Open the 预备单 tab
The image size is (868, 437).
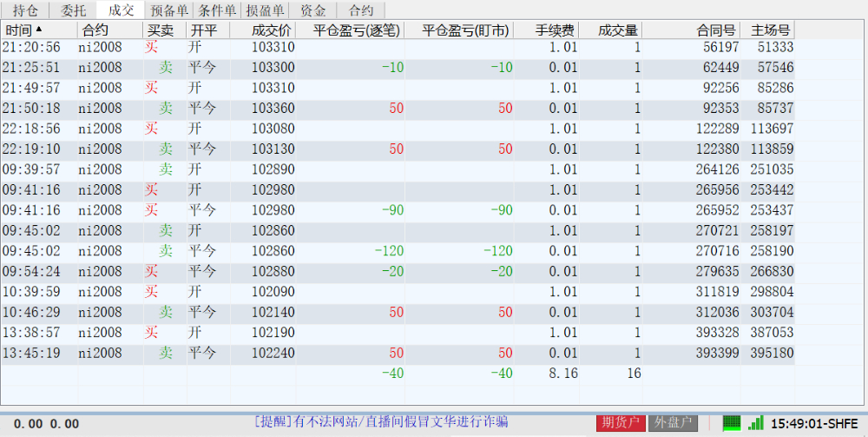[x=169, y=10]
